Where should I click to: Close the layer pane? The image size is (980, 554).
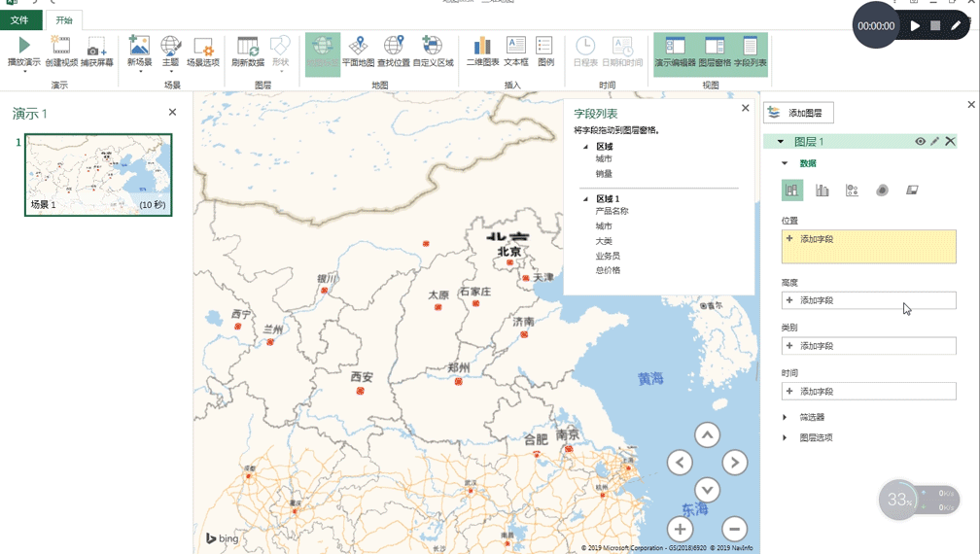pos(971,104)
